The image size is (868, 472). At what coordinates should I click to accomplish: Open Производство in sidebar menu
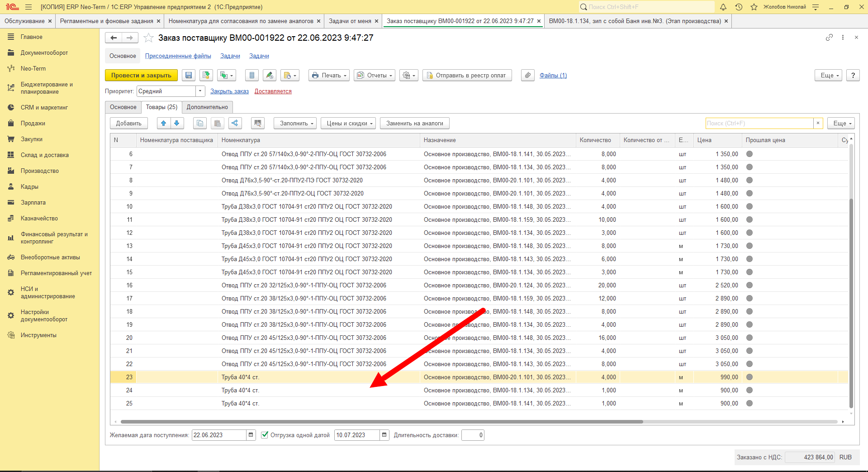(x=40, y=171)
